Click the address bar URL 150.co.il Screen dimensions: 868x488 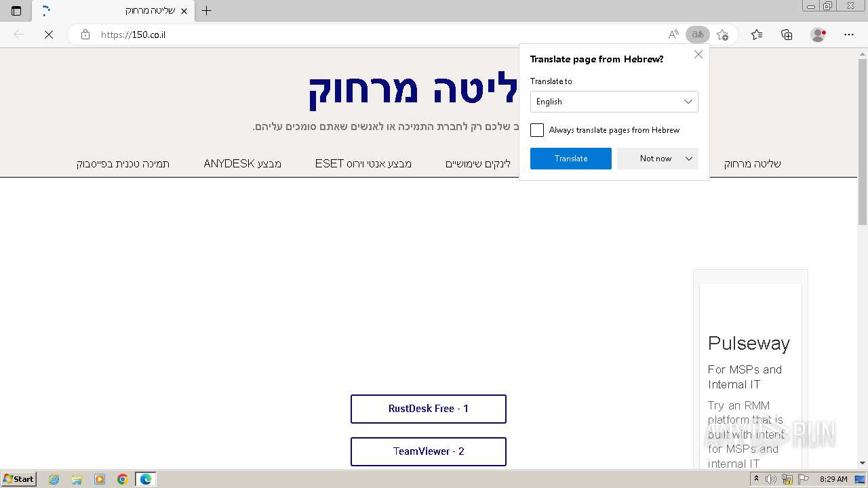[x=133, y=35]
